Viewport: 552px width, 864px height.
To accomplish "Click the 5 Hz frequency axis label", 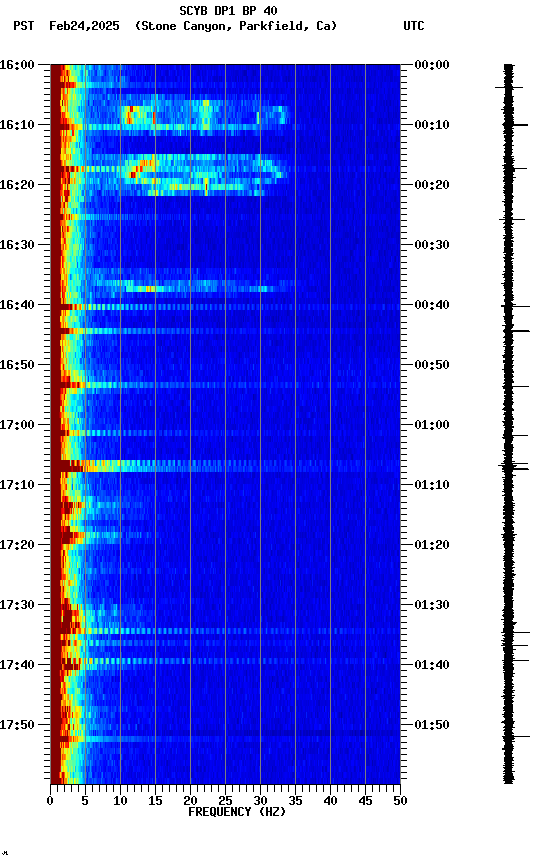I will click(85, 801).
